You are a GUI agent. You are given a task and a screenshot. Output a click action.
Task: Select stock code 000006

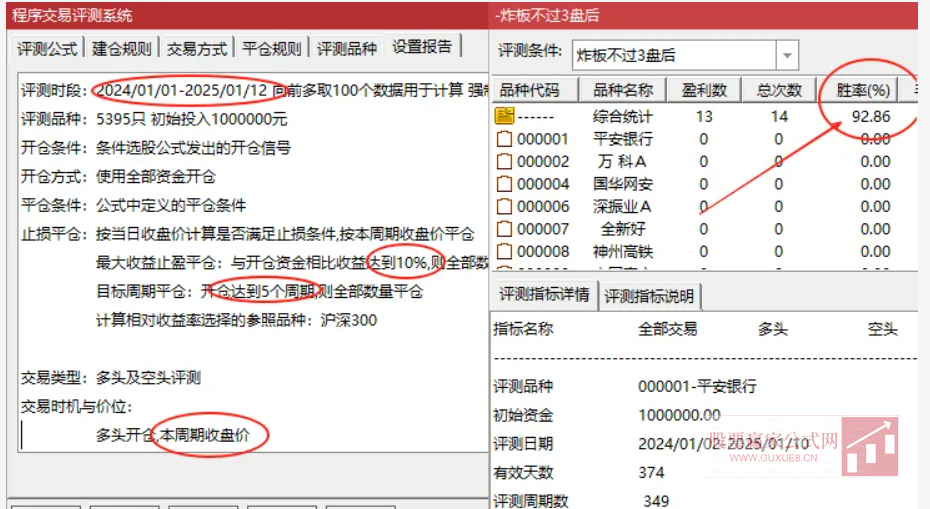point(543,206)
